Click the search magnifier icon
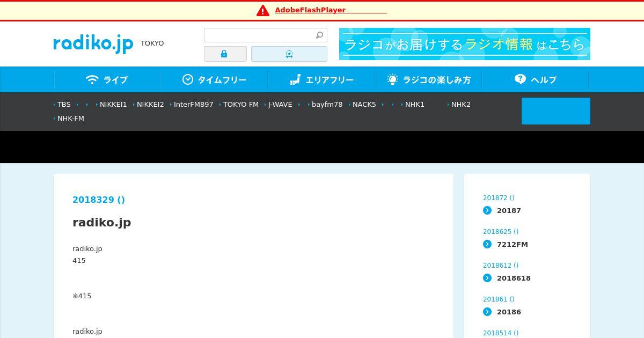This screenshot has width=644, height=338. coord(319,35)
